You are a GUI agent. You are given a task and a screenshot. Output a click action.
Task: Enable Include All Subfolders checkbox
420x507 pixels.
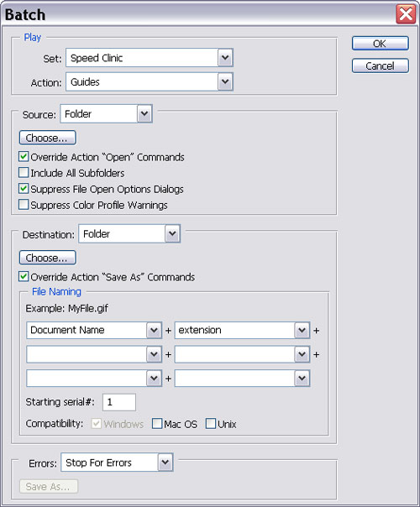tap(24, 173)
